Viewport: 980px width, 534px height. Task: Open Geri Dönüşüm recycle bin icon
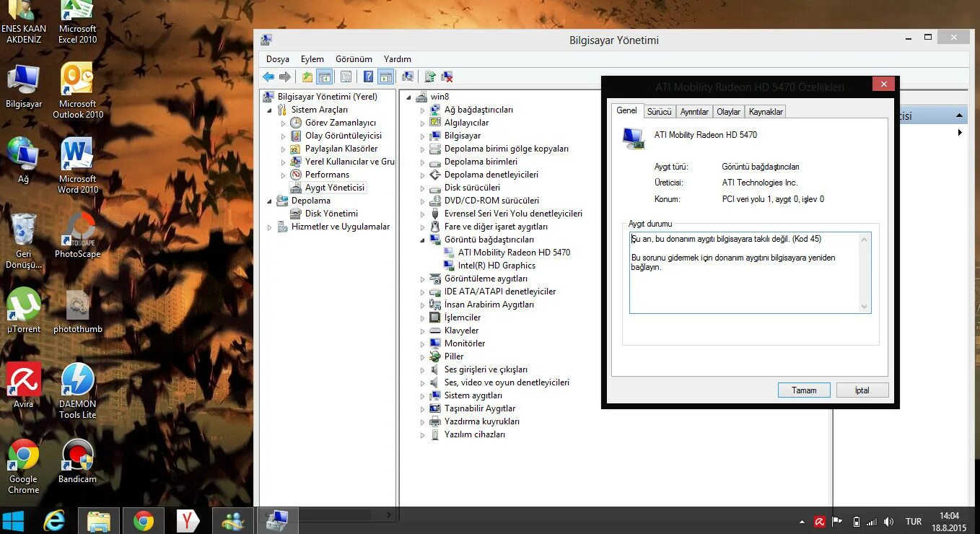coord(24,241)
